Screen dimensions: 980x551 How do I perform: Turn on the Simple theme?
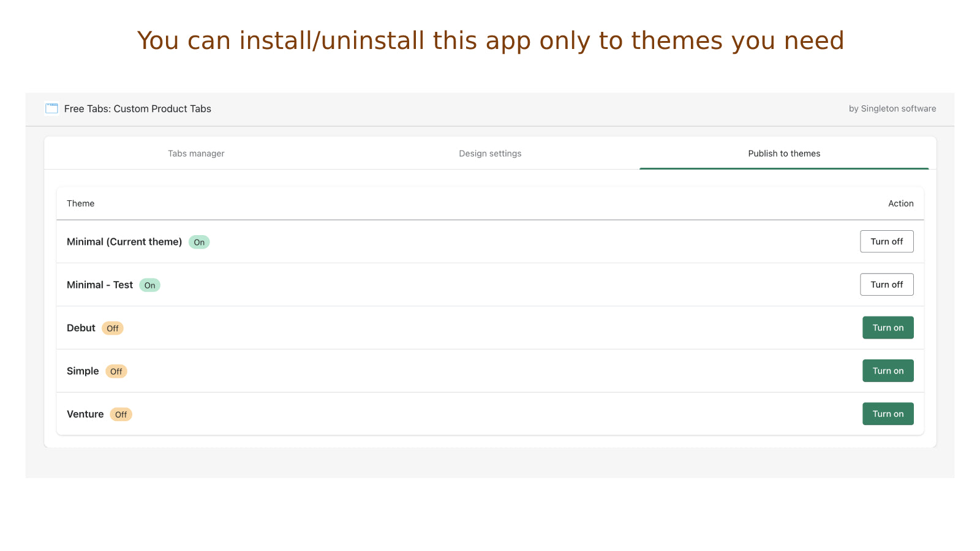[888, 370]
